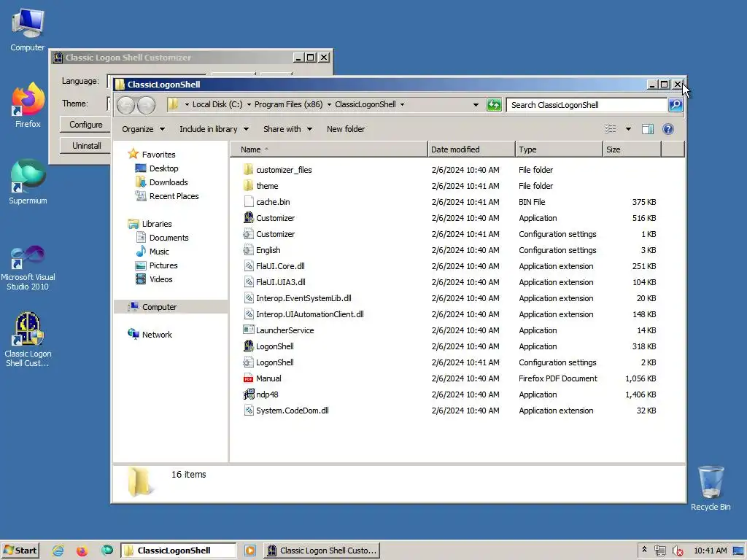Click the Explorer Forward navigation button

[x=146, y=105]
